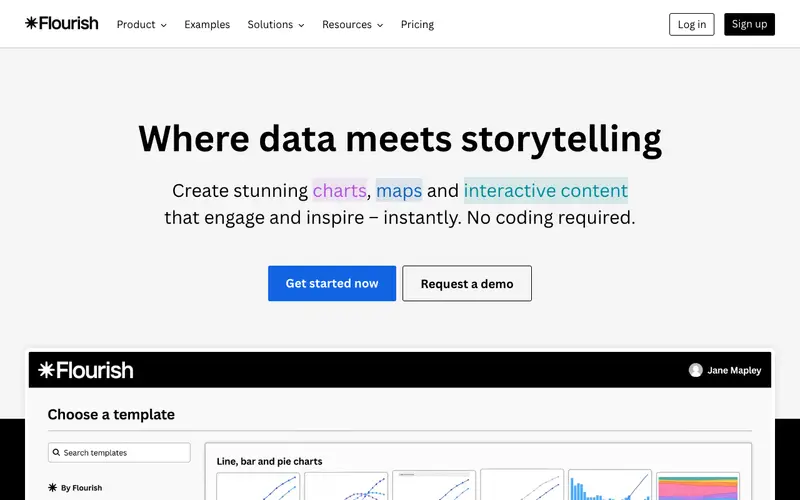800x500 pixels.
Task: Open the bar chart template thumbnail
Action: [610, 485]
